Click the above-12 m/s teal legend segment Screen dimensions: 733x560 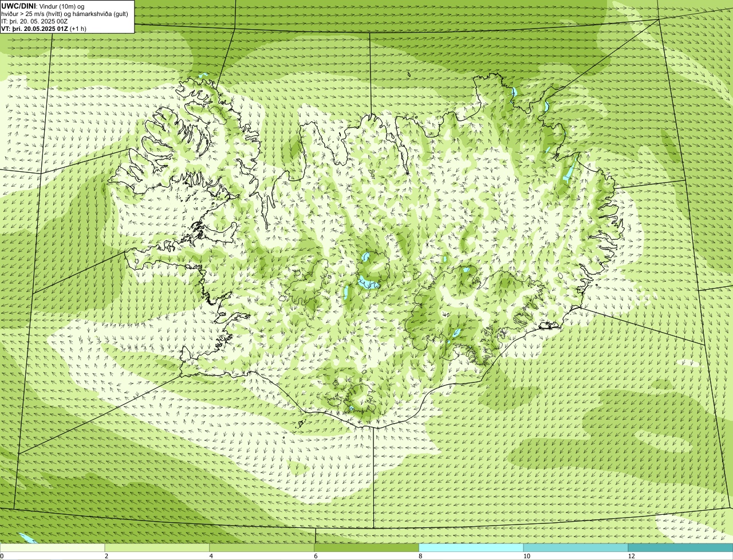[x=680, y=547]
